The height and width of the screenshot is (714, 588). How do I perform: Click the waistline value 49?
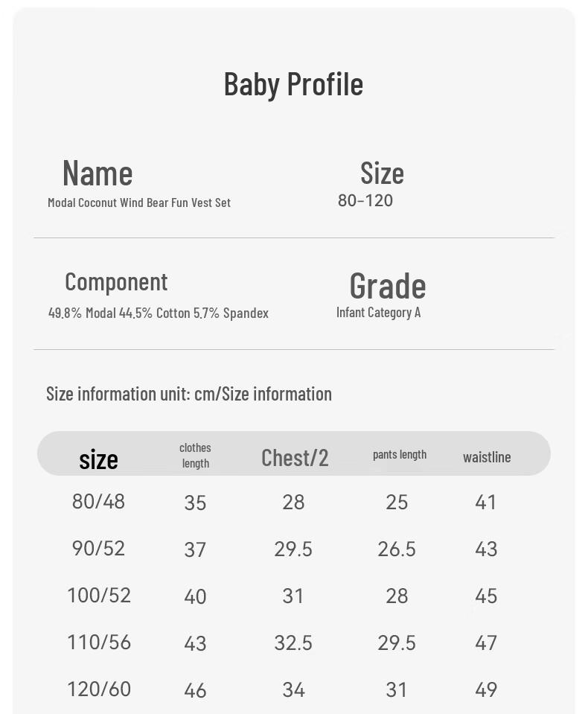point(486,690)
